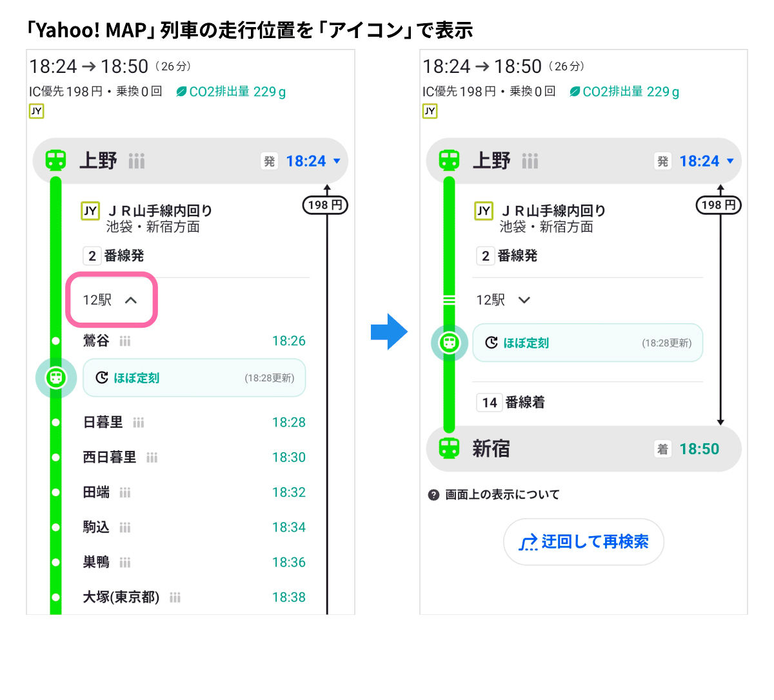Image resolution: width=774 pixels, height=700 pixels.
Task: Click congestion icon next to 巣鴨
Action: (125, 563)
